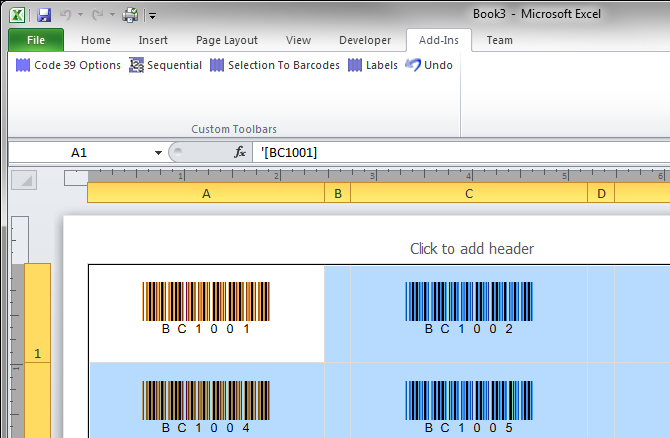The image size is (670, 438).
Task: Open Redo history dropdown arrow
Action: [x=112, y=15]
